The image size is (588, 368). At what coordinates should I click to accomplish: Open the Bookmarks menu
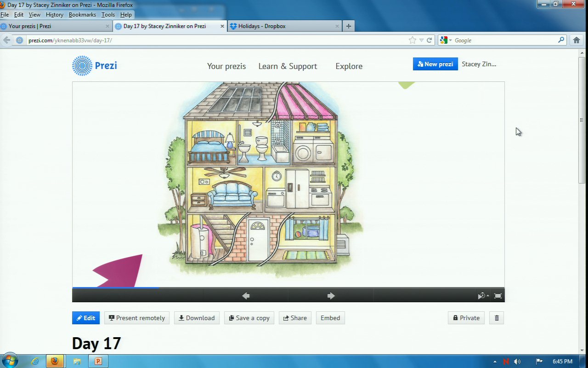pos(82,15)
